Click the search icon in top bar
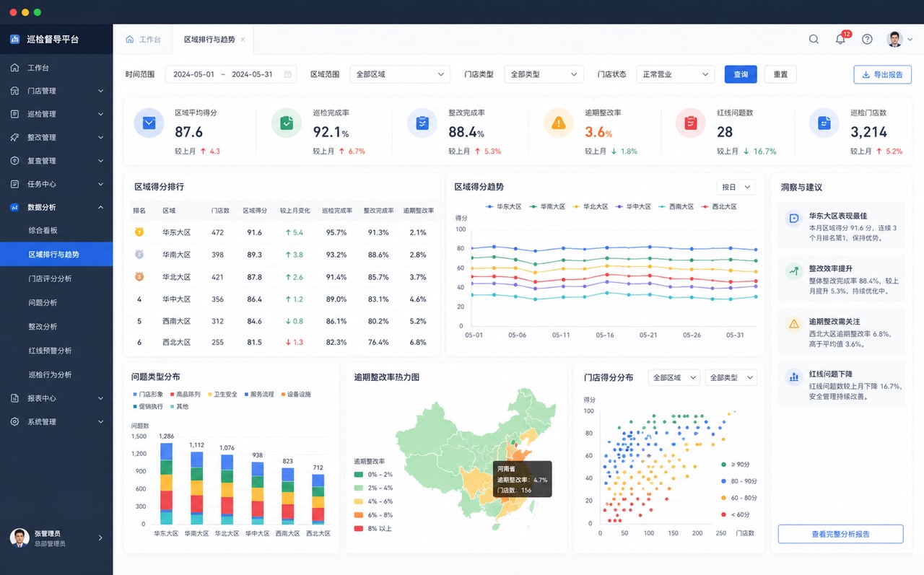Screen dimensions: 924x575 (814, 40)
